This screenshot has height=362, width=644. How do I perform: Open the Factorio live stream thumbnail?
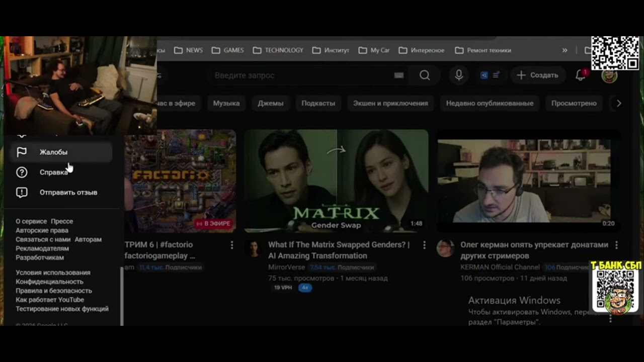(180, 181)
